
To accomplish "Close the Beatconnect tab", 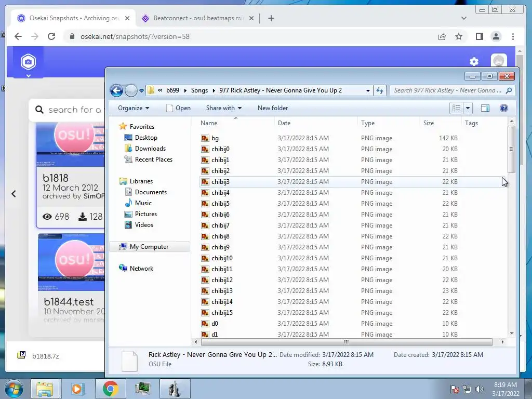I will [251, 18].
